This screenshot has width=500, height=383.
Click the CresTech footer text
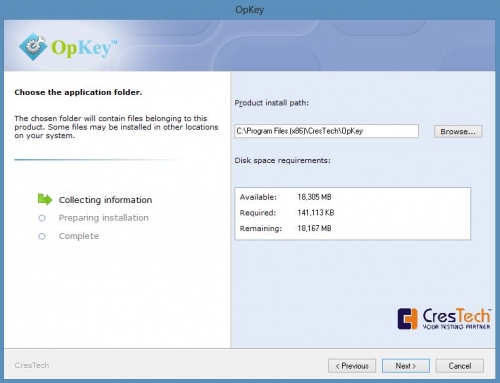pyautogui.click(x=32, y=365)
